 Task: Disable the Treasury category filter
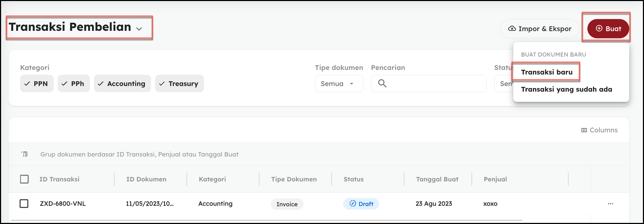coord(179,84)
